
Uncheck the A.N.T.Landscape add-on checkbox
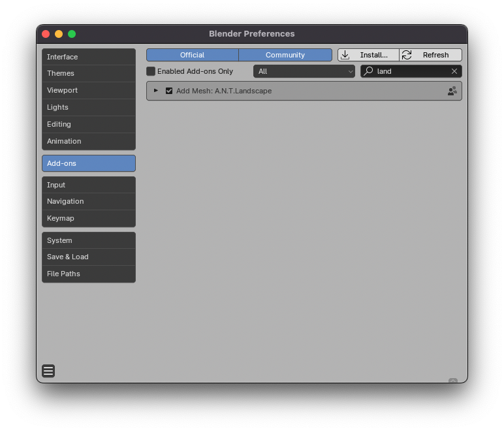pos(169,91)
